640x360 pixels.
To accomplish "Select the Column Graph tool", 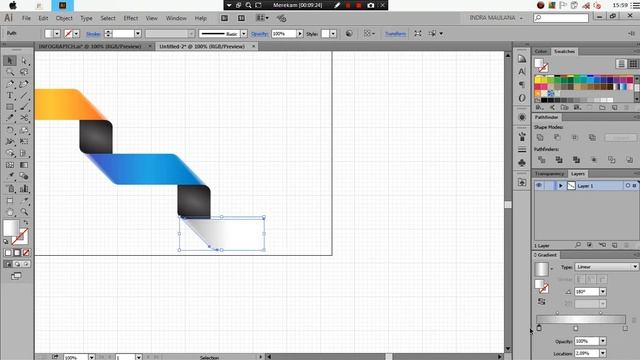I will 24,189.
